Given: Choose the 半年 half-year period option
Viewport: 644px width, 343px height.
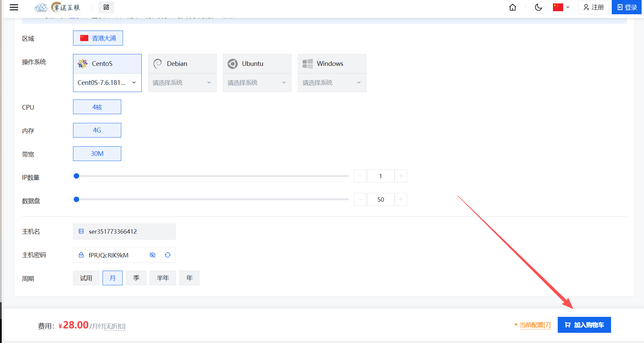Looking at the screenshot, I should [163, 278].
